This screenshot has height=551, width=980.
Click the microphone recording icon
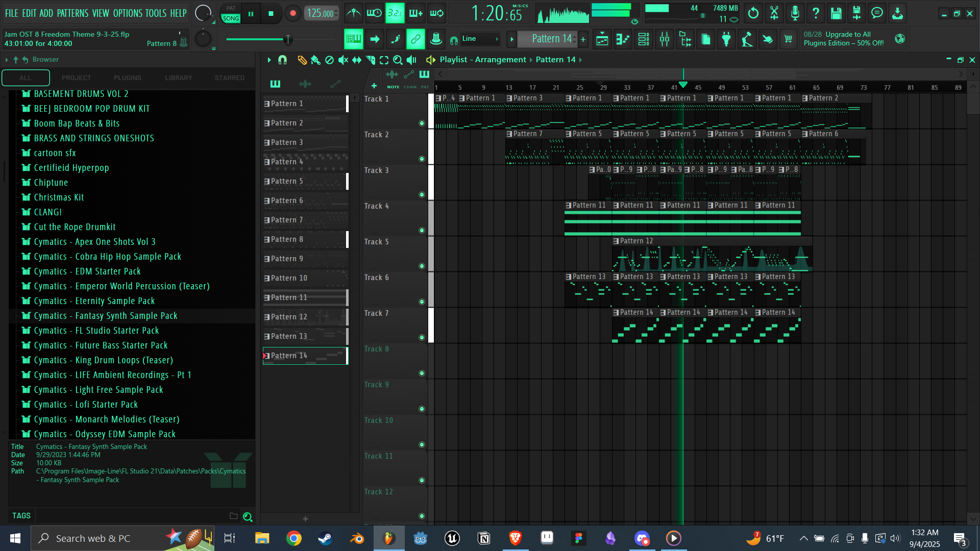tap(795, 13)
